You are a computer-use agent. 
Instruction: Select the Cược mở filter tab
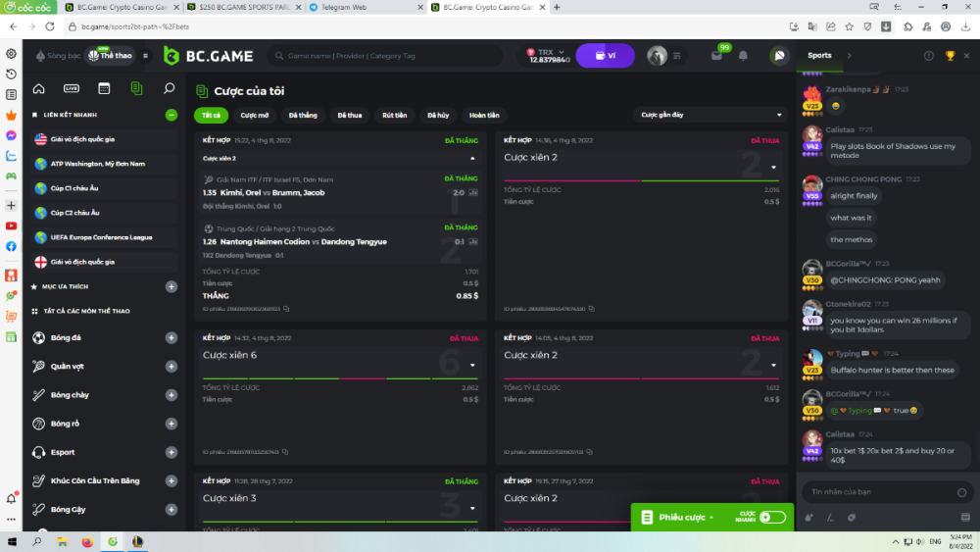click(x=255, y=116)
